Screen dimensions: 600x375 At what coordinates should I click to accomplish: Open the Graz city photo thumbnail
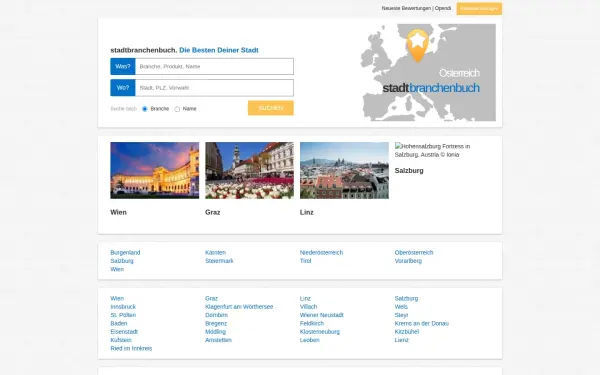click(249, 170)
